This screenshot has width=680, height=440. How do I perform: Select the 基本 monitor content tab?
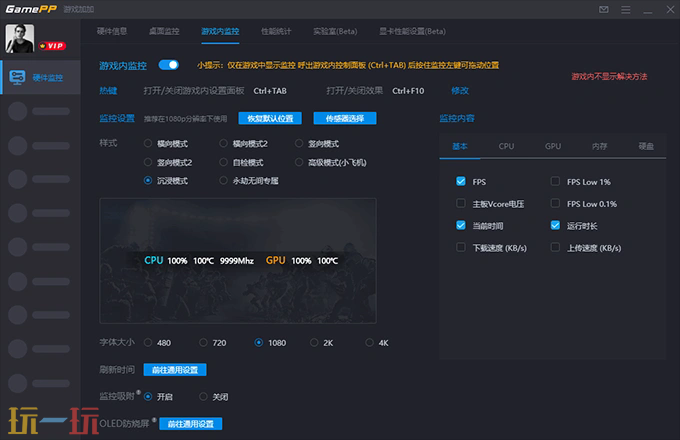click(x=460, y=147)
